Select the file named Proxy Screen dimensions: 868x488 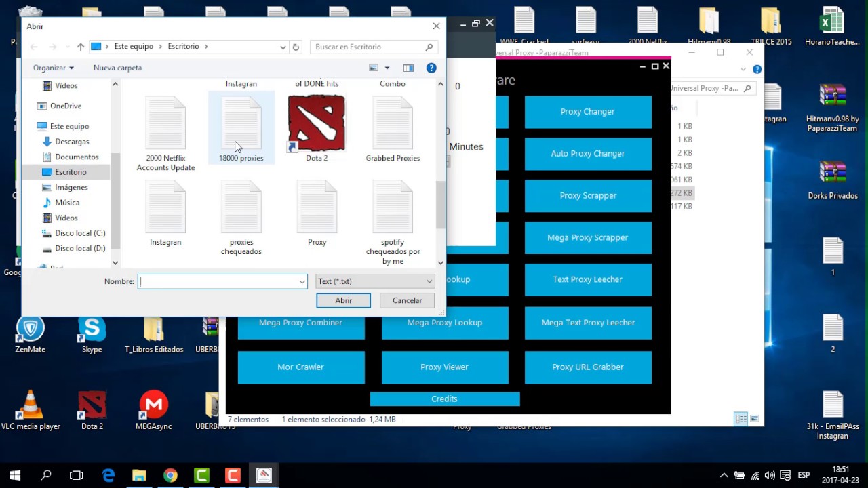[317, 213]
